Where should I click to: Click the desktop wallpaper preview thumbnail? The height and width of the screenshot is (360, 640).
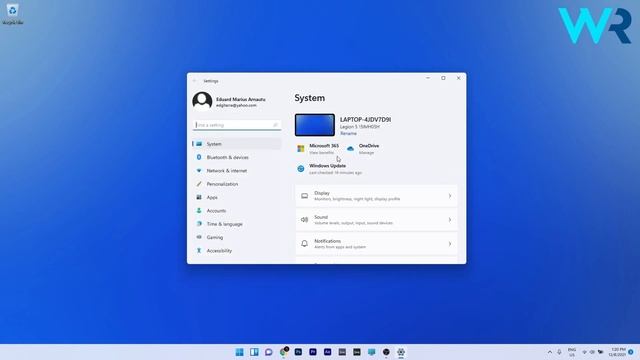(315, 125)
